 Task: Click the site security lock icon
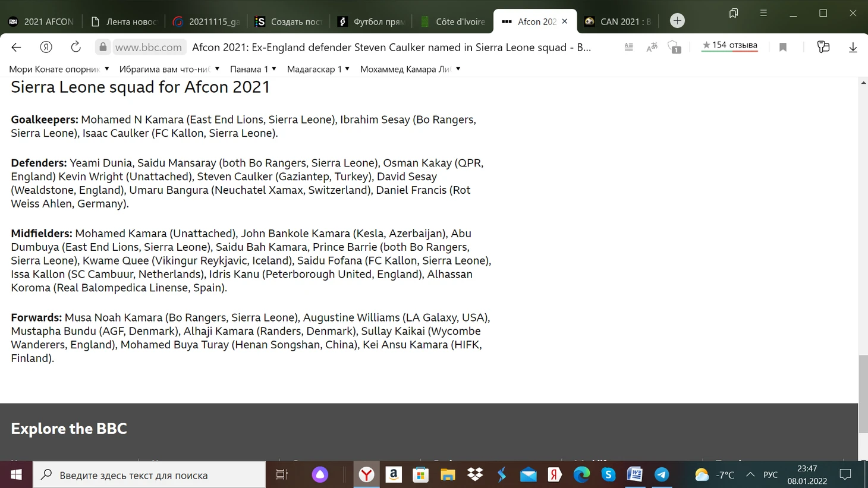[x=103, y=47]
